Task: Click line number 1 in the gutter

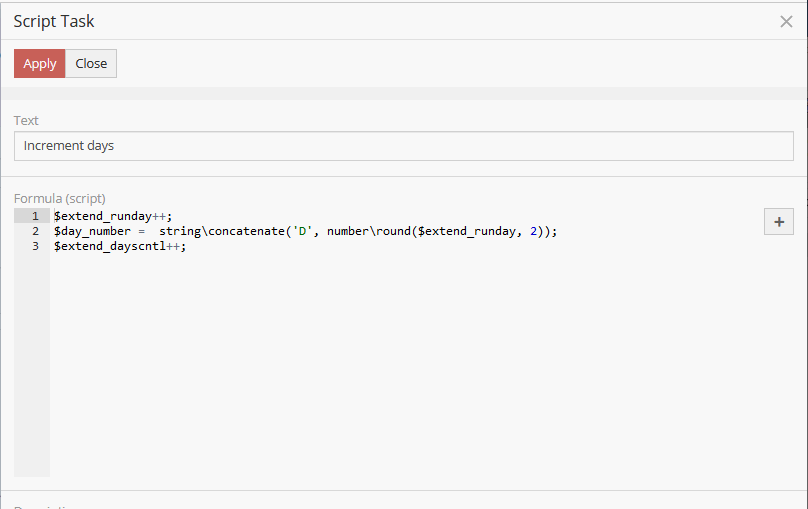Action: coord(35,216)
